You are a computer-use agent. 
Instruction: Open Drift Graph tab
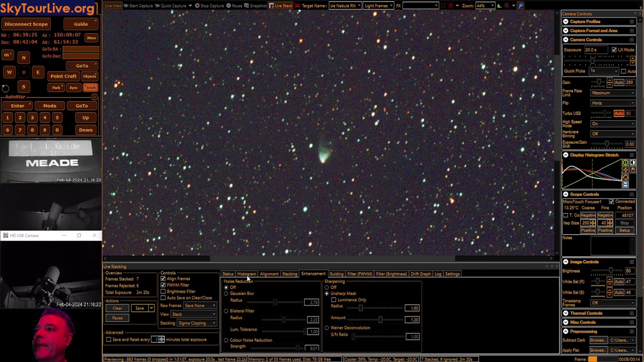[421, 274]
